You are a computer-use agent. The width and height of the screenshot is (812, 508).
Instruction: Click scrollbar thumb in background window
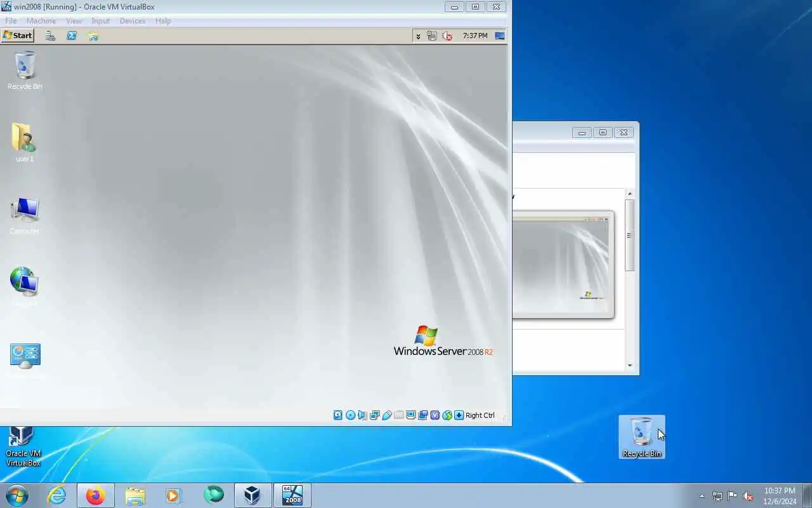coord(629,235)
